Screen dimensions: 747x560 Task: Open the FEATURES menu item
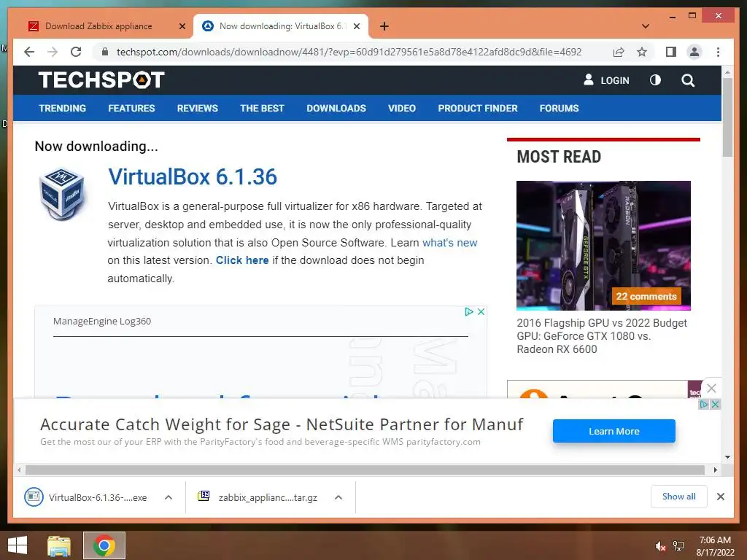pos(131,108)
